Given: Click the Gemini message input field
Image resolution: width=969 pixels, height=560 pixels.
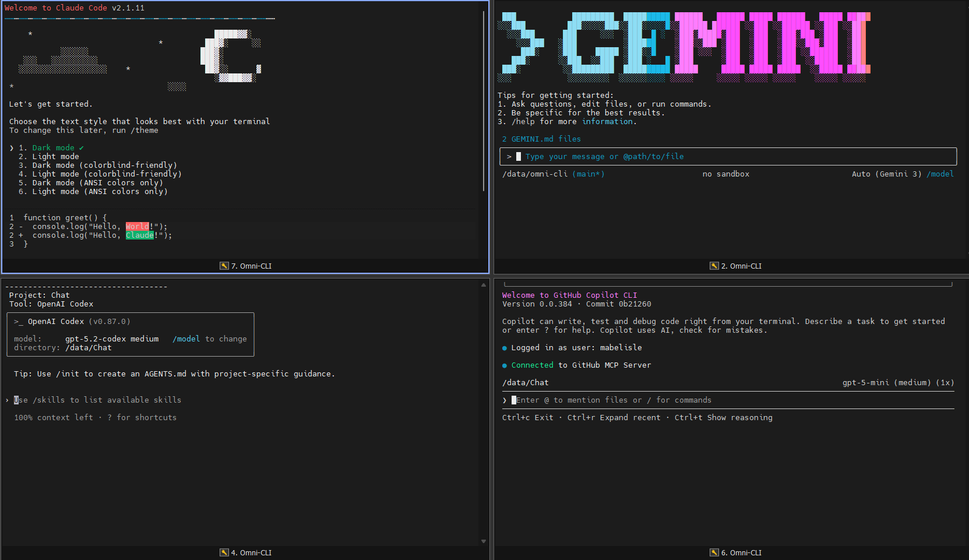Looking at the screenshot, I should coord(728,157).
